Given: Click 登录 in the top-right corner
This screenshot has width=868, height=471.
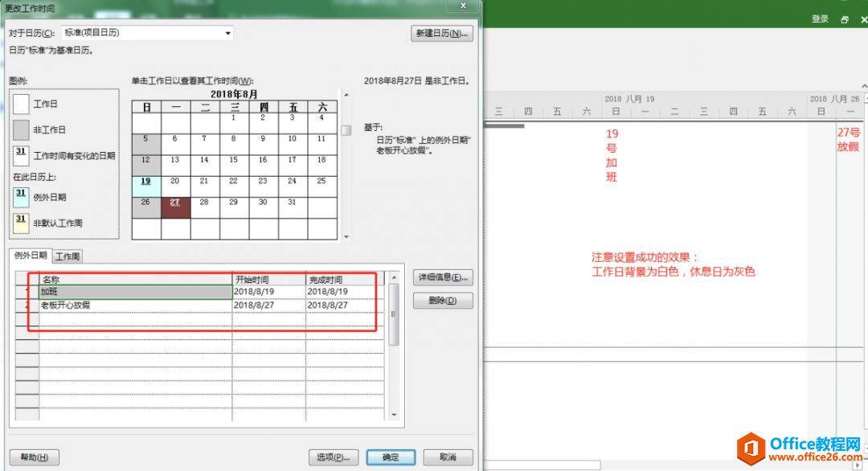Looking at the screenshot, I should coord(819,18).
